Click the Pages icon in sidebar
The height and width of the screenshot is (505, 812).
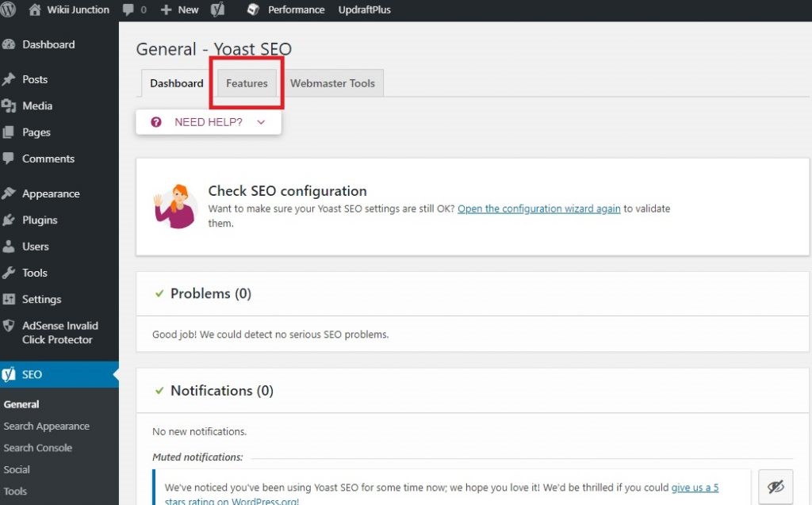click(8, 132)
